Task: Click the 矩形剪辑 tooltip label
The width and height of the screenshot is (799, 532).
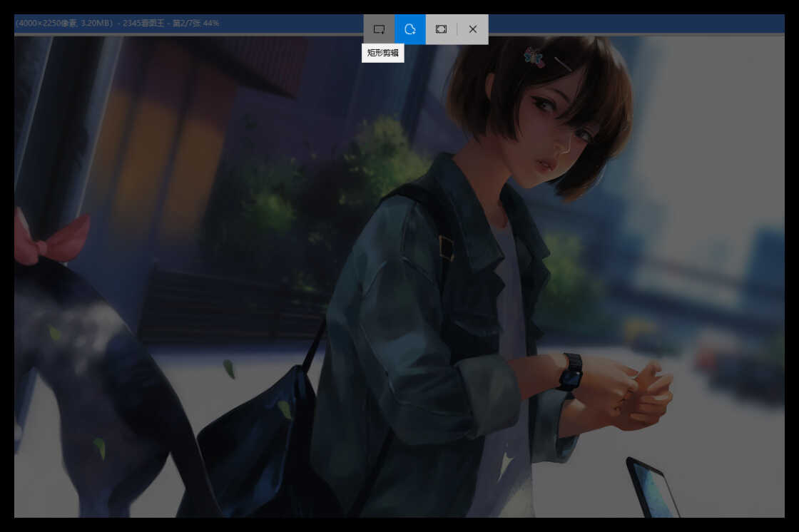Action: pos(383,53)
